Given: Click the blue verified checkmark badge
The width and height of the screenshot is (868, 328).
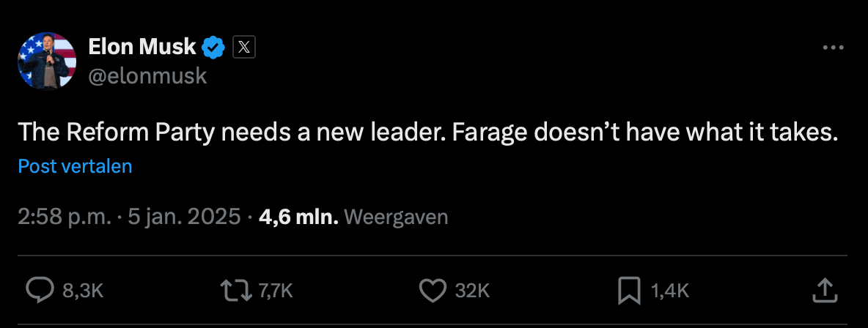Looking at the screenshot, I should (214, 48).
